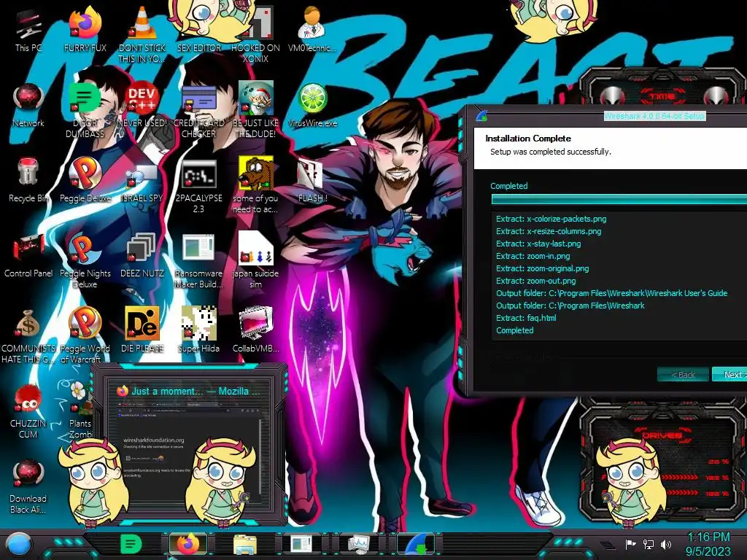Open japan suicide sim shortcut

pos(255,260)
